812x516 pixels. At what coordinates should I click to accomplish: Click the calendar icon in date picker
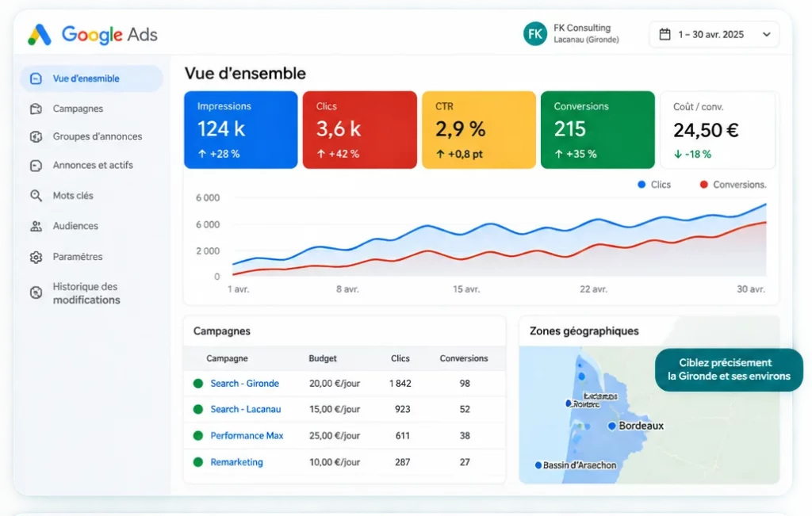tap(665, 35)
